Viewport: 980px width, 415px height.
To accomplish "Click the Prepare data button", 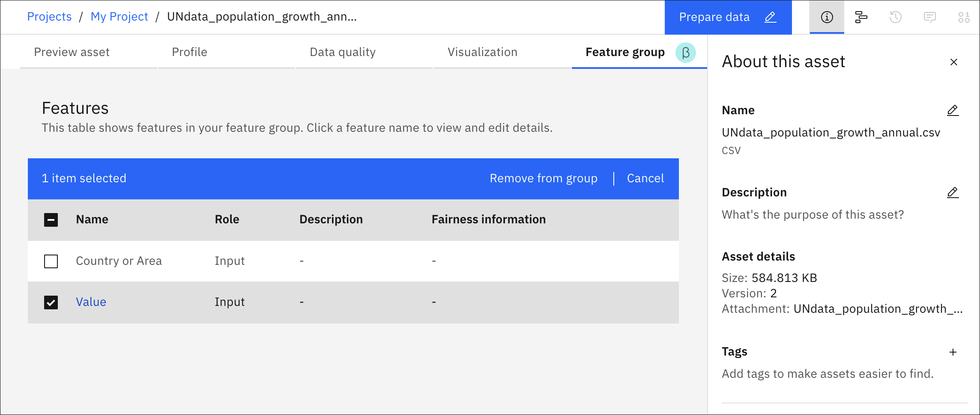I will (x=728, y=17).
